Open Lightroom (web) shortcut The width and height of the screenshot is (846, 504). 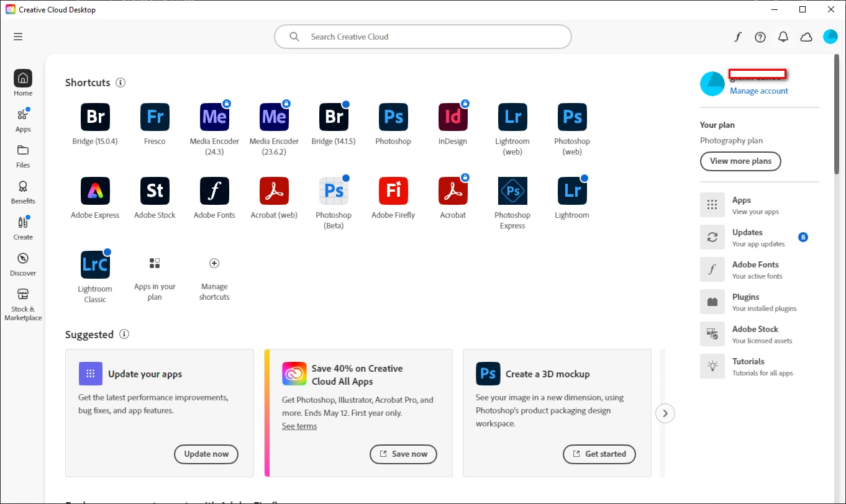pyautogui.click(x=512, y=117)
